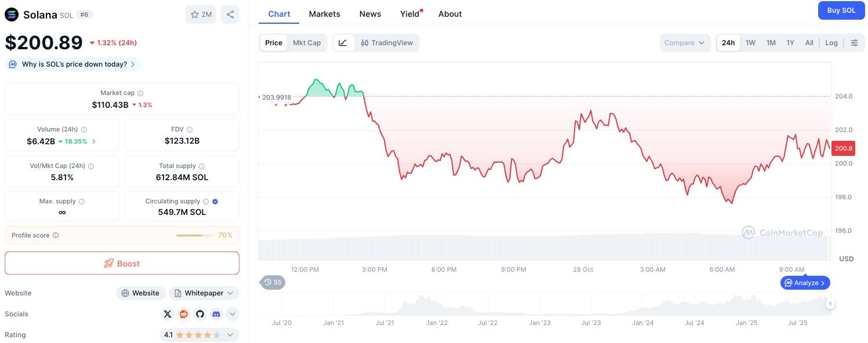Screen dimensions: 868x343
Task: Click the Discord social icon
Action: 216,314
